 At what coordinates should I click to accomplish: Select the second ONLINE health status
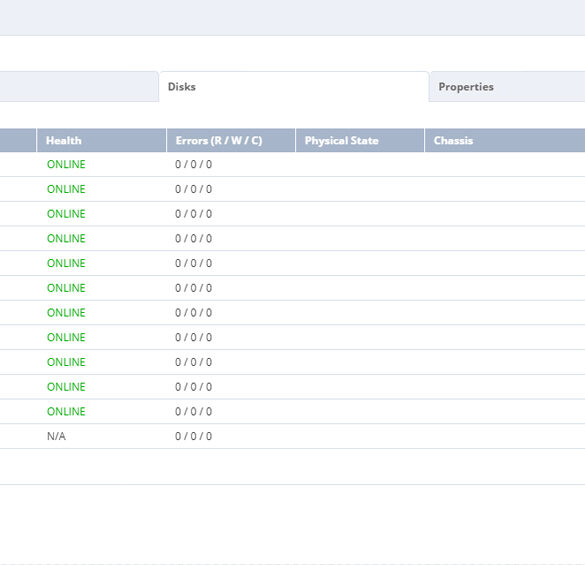pyautogui.click(x=66, y=189)
